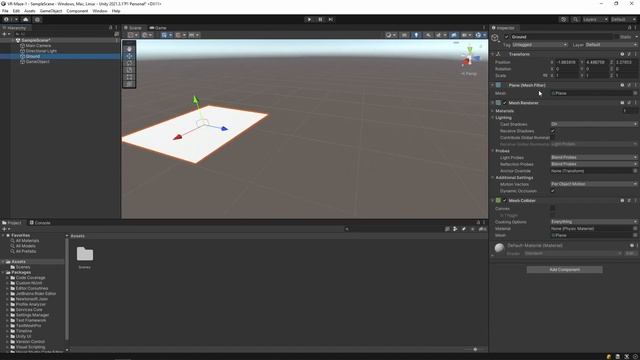Collapse SampleScene in Hierarchy
The height and width of the screenshot is (360, 640).
(x=12, y=40)
